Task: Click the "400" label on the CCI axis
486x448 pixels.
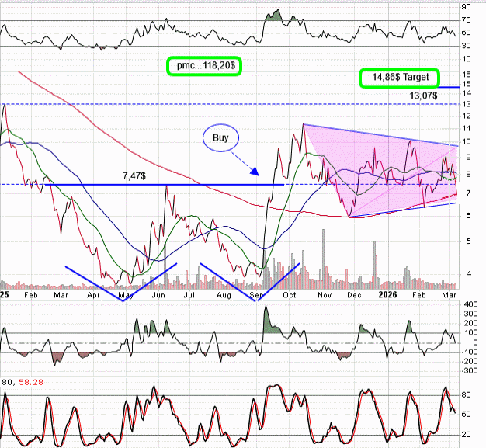Action: (469, 304)
